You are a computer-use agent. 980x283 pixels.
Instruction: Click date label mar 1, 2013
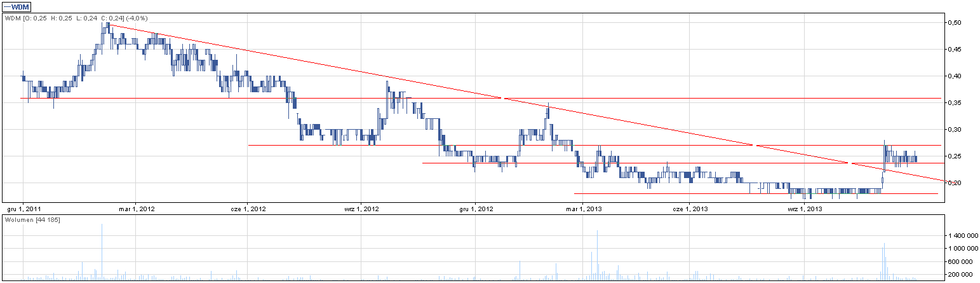[584, 208]
